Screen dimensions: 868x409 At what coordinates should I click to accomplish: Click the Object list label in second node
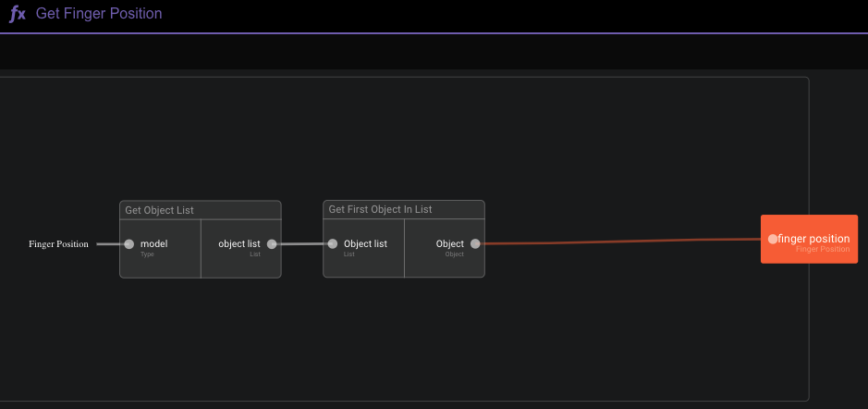365,243
